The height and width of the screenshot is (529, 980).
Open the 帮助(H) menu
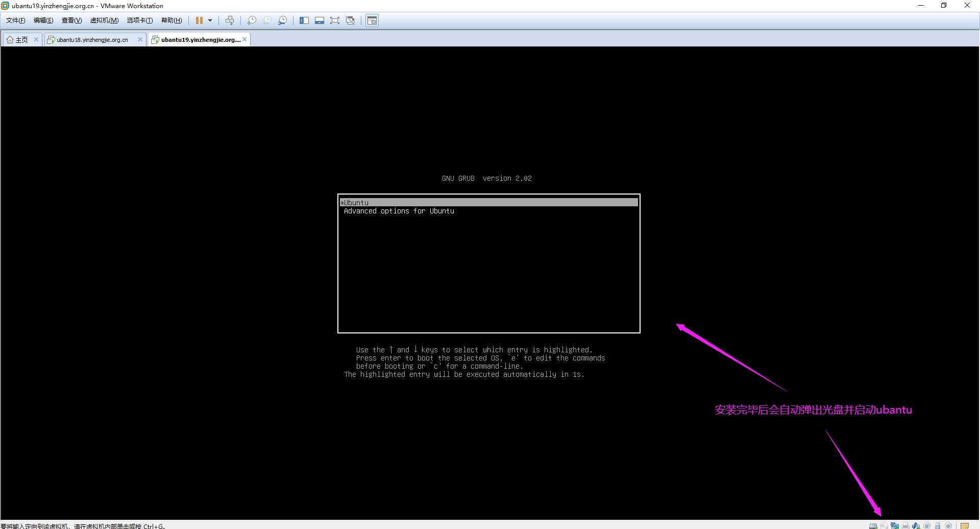click(171, 20)
